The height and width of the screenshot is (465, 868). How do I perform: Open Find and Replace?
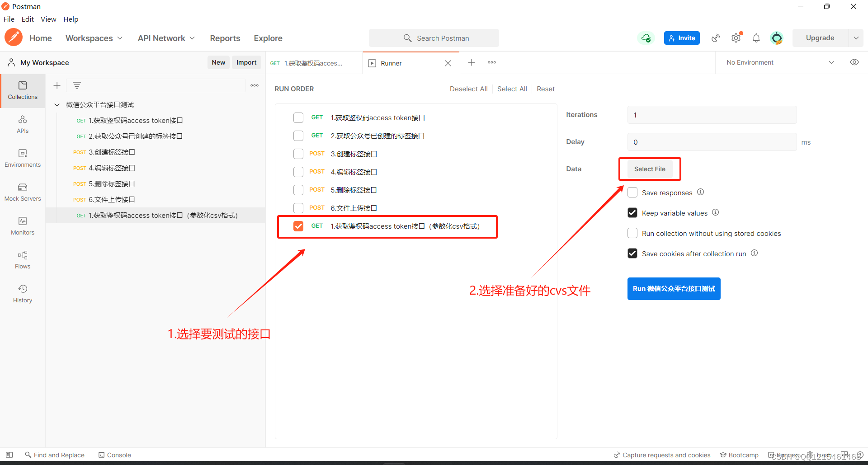(x=55, y=455)
